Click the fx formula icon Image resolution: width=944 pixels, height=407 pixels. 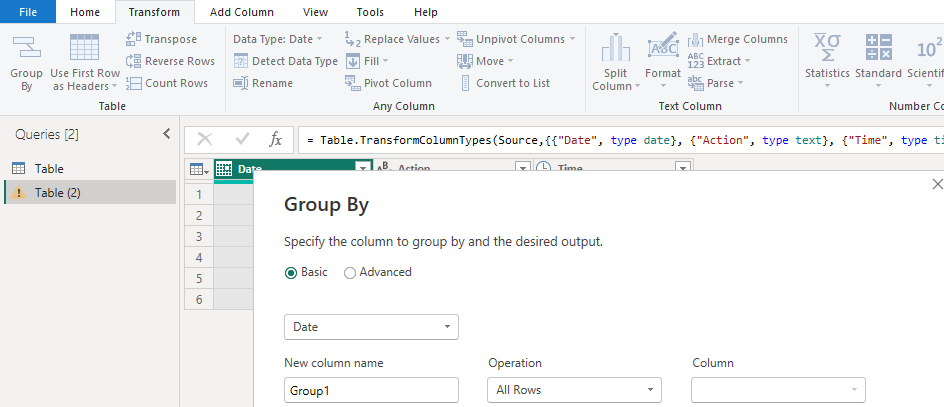(275, 140)
